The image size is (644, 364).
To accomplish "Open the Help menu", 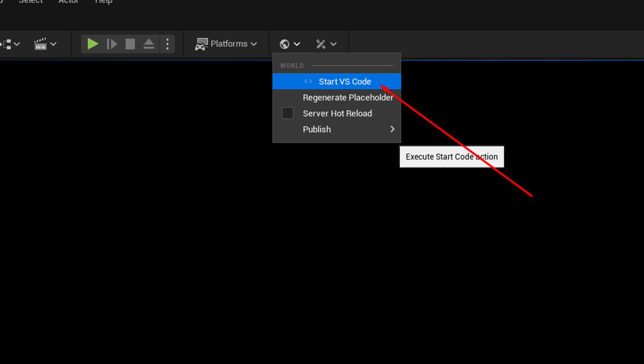I will pos(103,2).
